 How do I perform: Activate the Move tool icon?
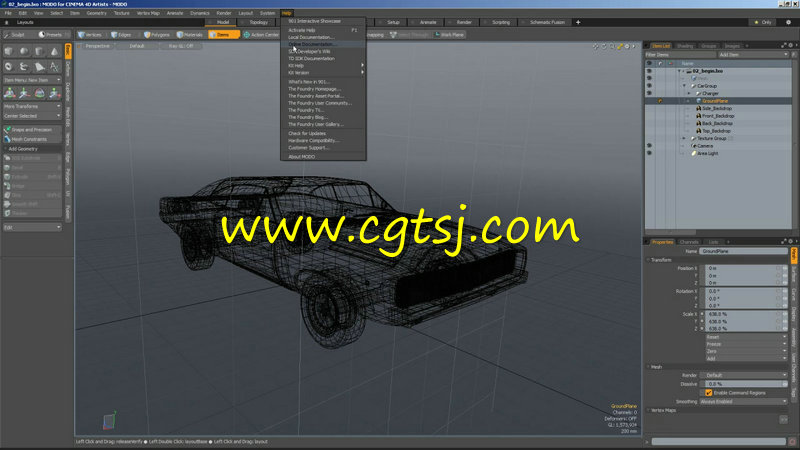tap(24, 93)
